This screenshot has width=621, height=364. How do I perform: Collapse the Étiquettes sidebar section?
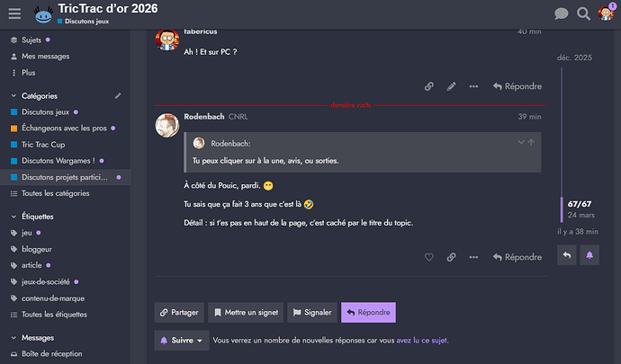13,217
